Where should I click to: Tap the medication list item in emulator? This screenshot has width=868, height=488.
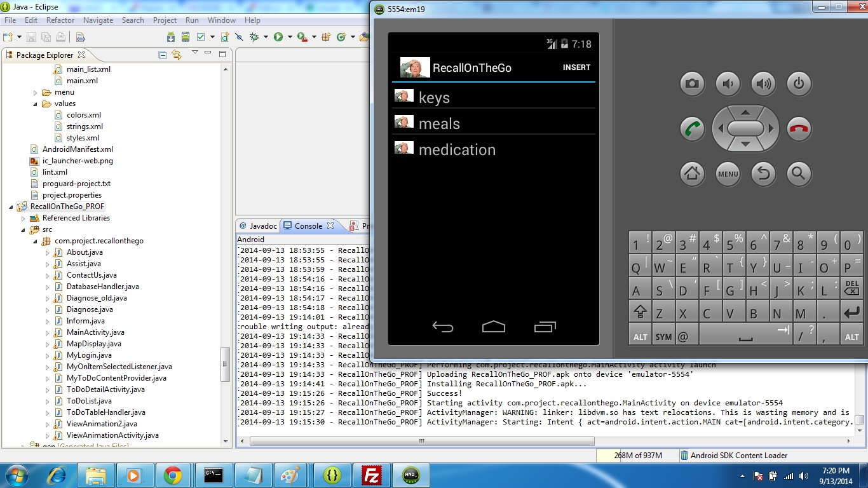(x=494, y=149)
